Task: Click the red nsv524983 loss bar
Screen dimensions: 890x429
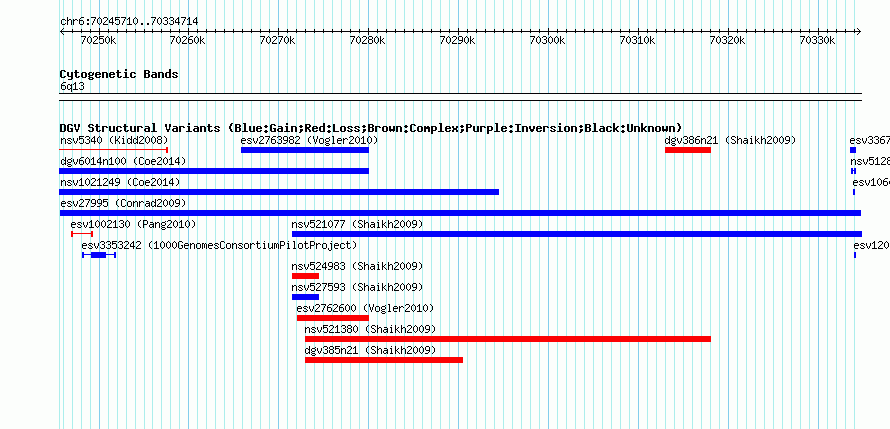Action: click(305, 276)
